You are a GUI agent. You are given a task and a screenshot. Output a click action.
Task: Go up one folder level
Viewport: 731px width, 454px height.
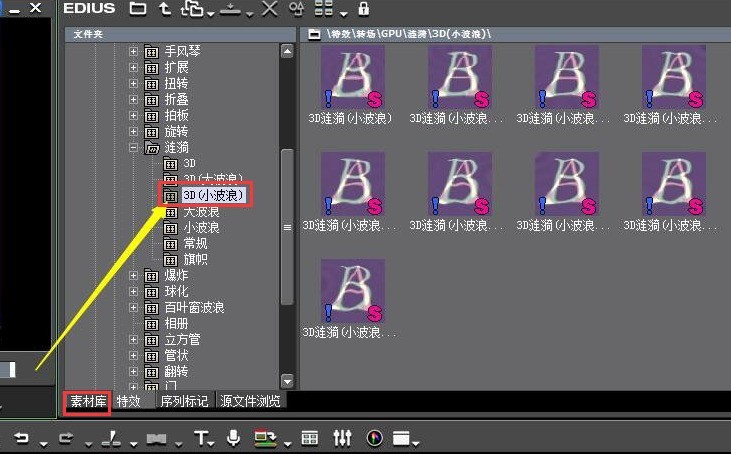(x=165, y=8)
